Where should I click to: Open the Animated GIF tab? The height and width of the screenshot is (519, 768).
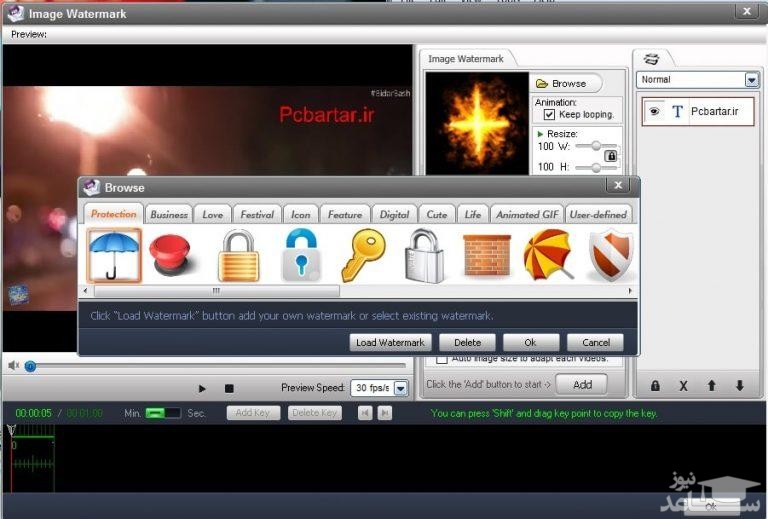525,214
